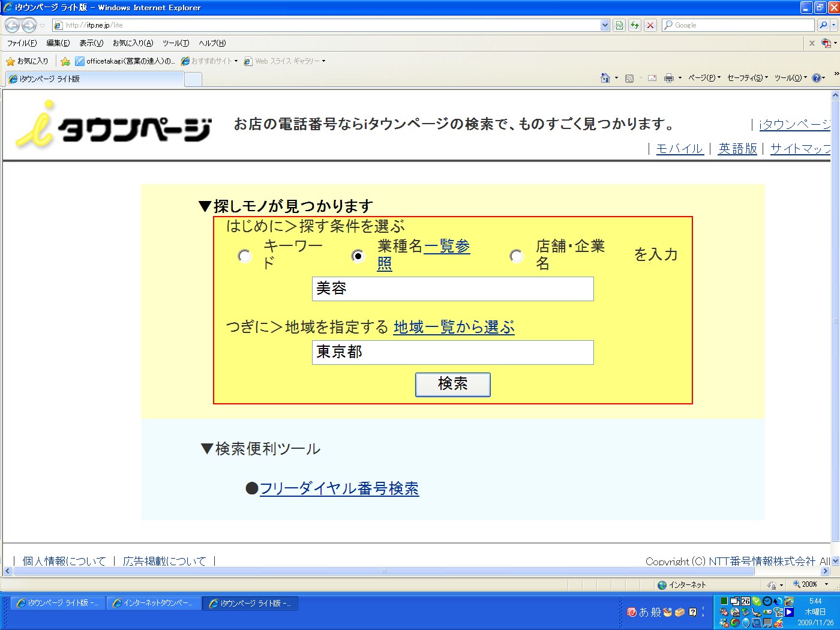Open the ヘルプ(H) menu
This screenshot has height=630, width=840.
pyautogui.click(x=212, y=43)
